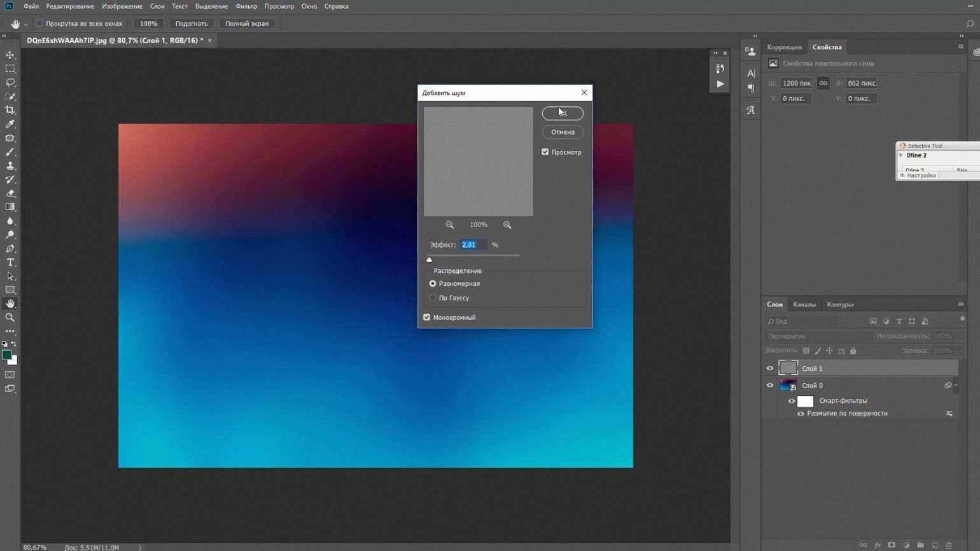Image resolution: width=980 pixels, height=551 pixels.
Task: Open the tool preset picker arrow
Action: point(26,24)
